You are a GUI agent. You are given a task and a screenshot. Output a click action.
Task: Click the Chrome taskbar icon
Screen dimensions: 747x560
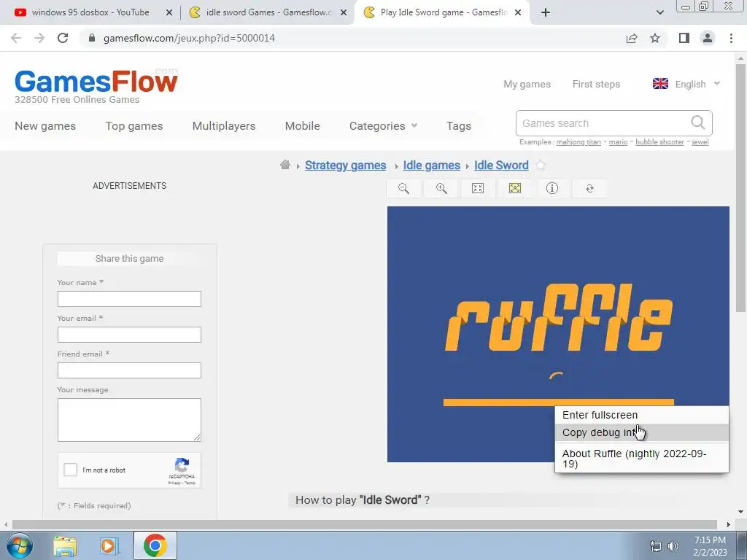pos(155,545)
